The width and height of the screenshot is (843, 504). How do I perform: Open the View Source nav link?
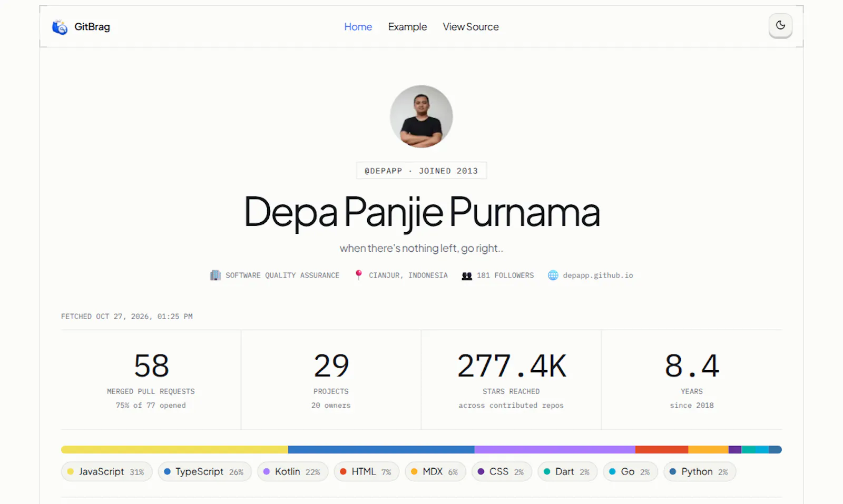click(470, 27)
